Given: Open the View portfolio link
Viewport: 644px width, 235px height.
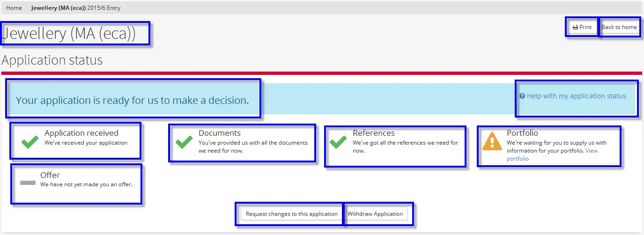Looking at the screenshot, I should coord(552,154).
